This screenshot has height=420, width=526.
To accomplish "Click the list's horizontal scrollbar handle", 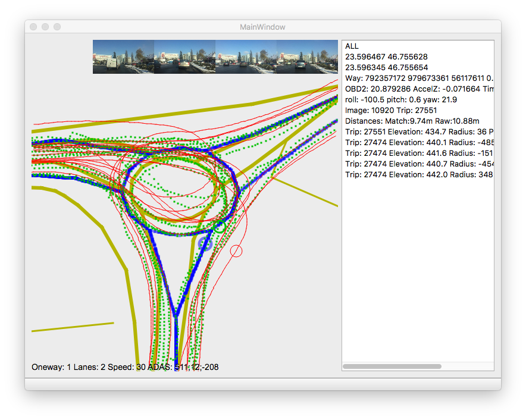I will click(x=392, y=366).
